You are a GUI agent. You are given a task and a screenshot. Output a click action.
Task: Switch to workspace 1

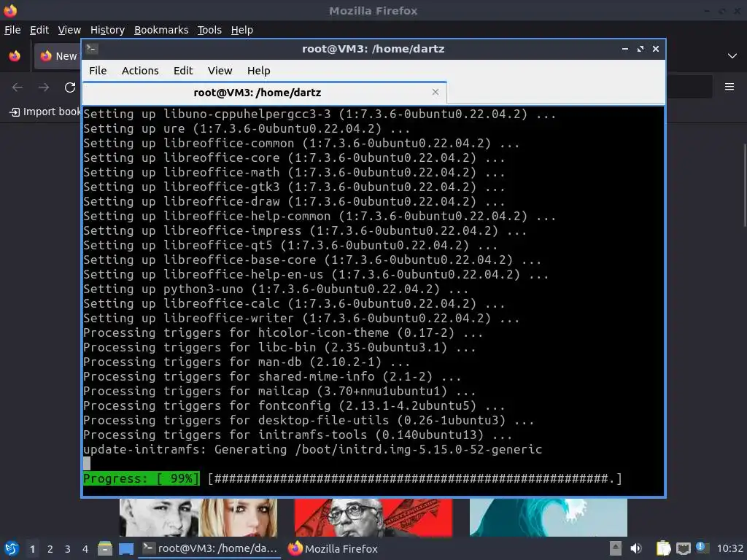[x=32, y=549]
